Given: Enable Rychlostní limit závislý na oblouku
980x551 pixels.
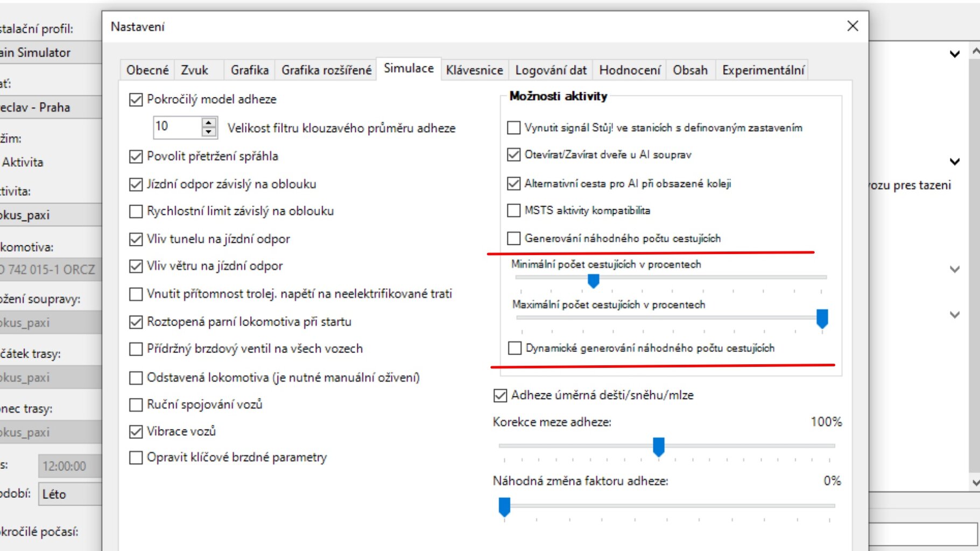Looking at the screenshot, I should click(x=136, y=211).
